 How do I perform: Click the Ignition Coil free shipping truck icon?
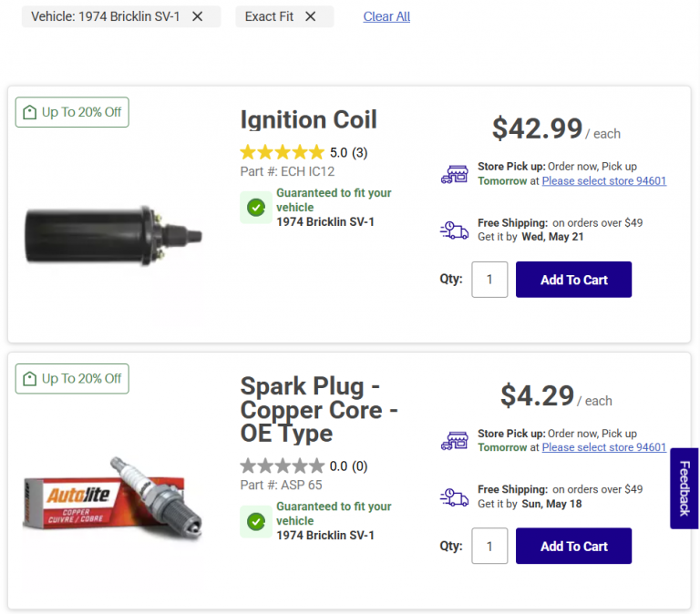[x=454, y=230]
